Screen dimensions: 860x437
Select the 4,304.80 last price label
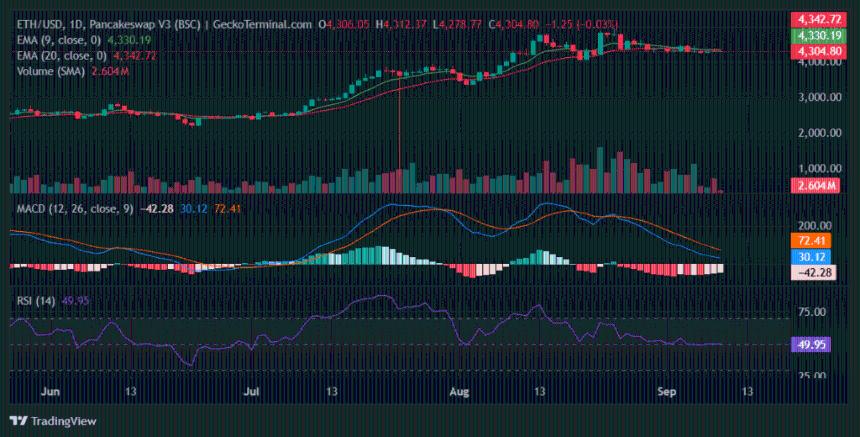(819, 50)
